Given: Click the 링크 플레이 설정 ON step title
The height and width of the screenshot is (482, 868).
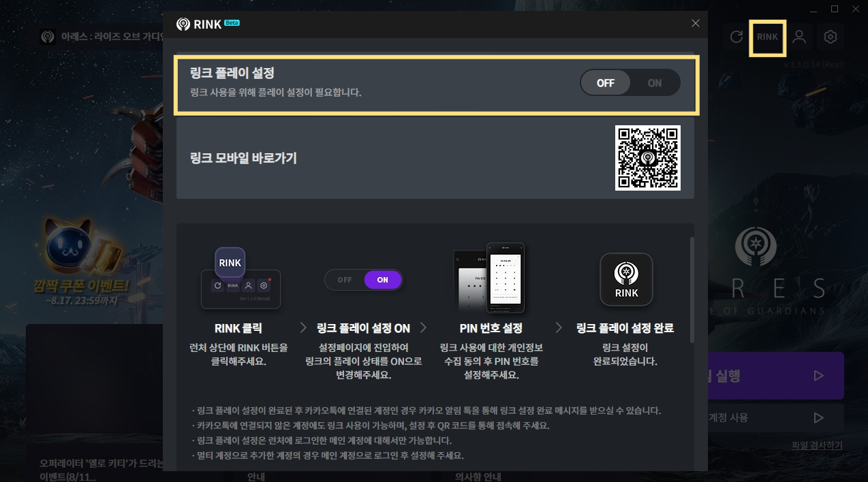Looking at the screenshot, I should coord(363,328).
